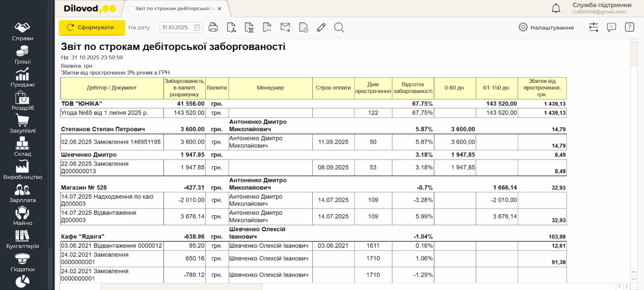Screen dimensions: 644x290
Task: Click the printer icon to print report
Action: pos(213,28)
